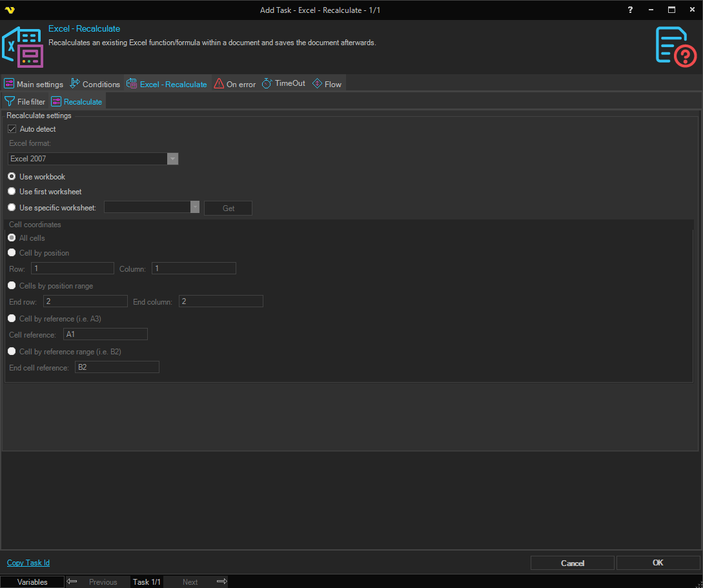This screenshot has width=703, height=588.
Task: Click the Row input field
Action: [73, 269]
